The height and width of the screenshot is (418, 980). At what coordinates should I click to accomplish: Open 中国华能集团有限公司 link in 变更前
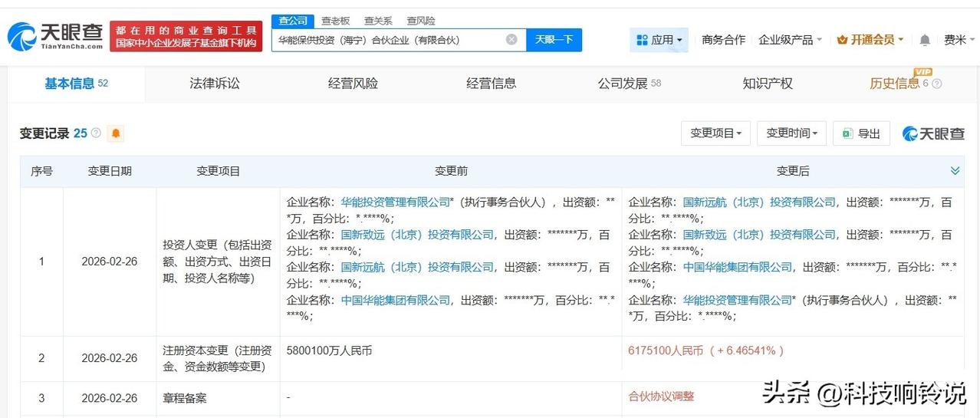click(396, 300)
